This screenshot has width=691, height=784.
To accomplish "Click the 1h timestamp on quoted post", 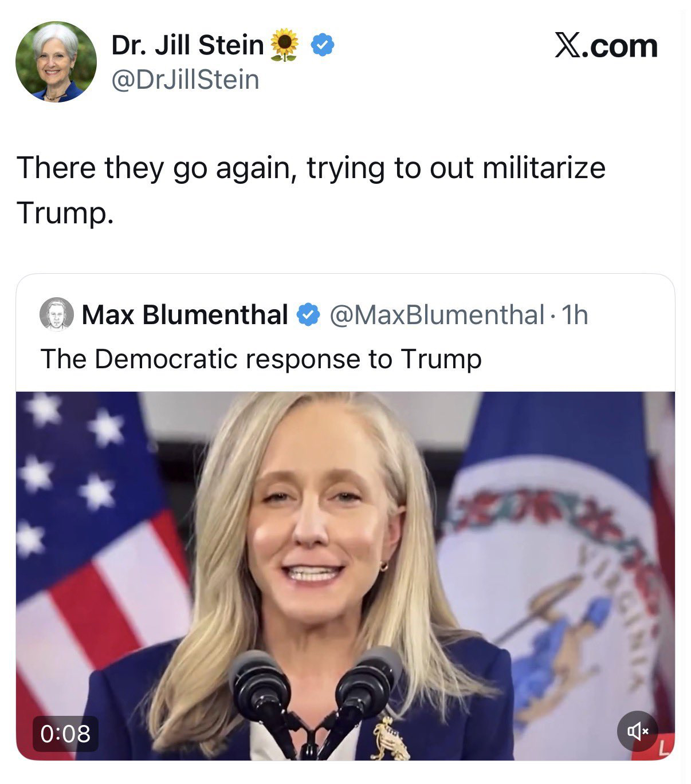I will [x=575, y=314].
